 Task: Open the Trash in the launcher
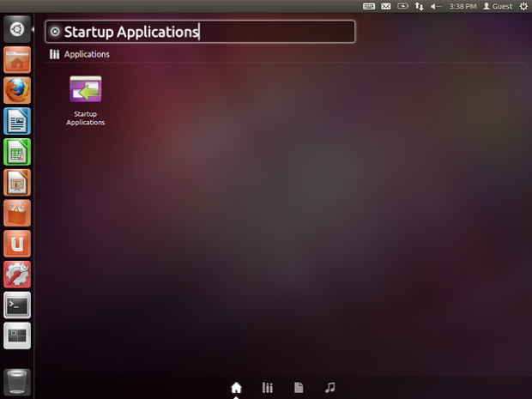[17, 383]
